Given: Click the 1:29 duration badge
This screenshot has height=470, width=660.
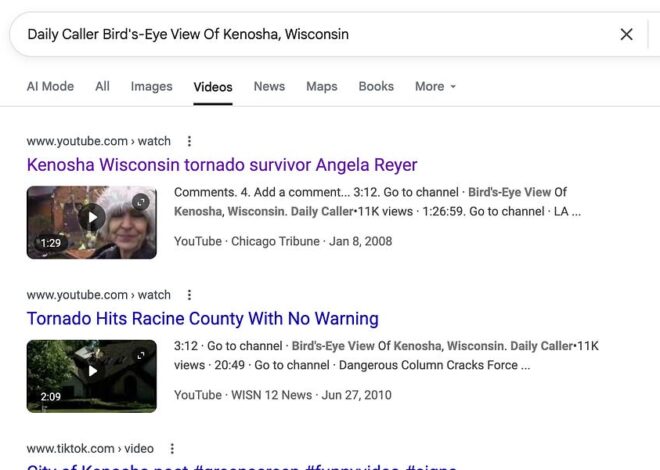Looking at the screenshot, I should (51, 243).
